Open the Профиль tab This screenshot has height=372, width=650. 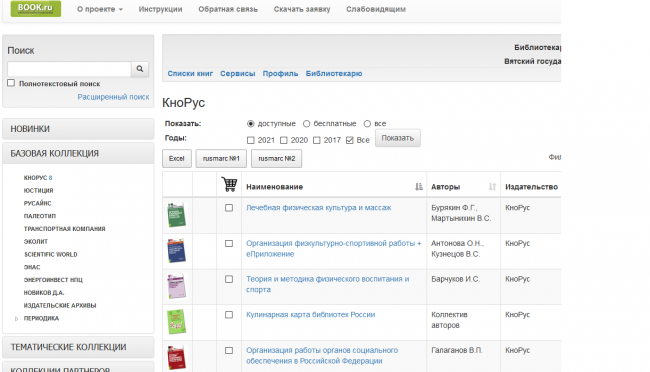click(280, 73)
